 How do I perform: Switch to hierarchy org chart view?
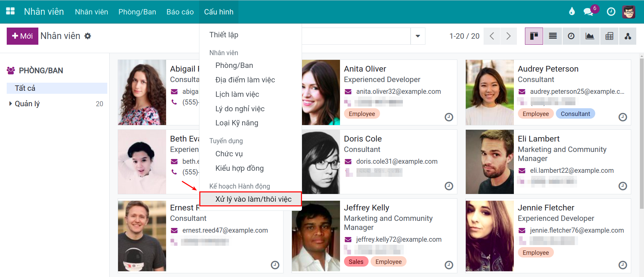(628, 36)
